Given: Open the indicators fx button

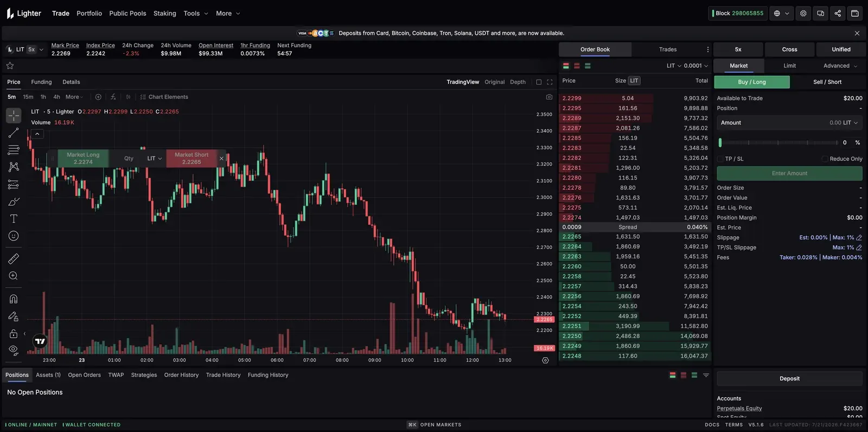Looking at the screenshot, I should coord(113,97).
